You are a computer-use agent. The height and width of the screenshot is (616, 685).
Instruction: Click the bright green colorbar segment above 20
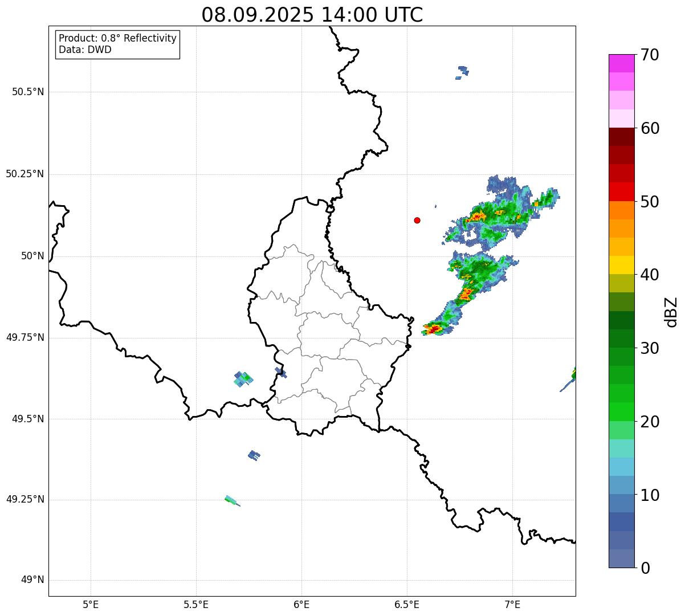[622, 411]
